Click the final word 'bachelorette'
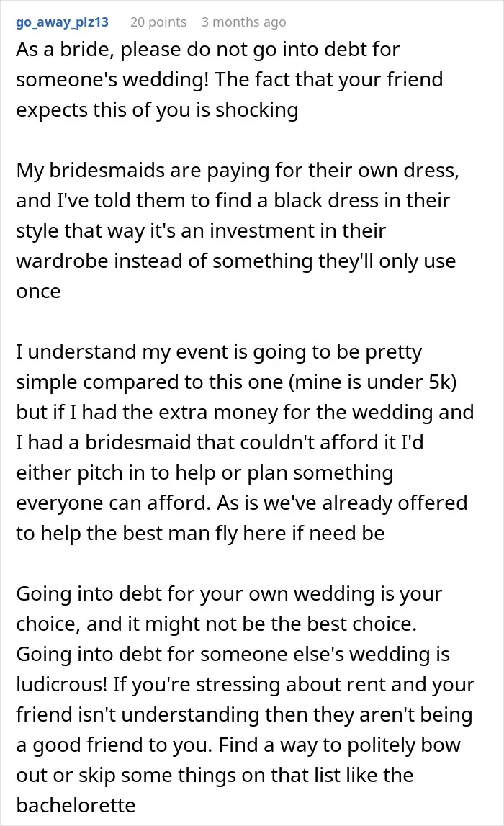The image size is (504, 826). point(76,806)
